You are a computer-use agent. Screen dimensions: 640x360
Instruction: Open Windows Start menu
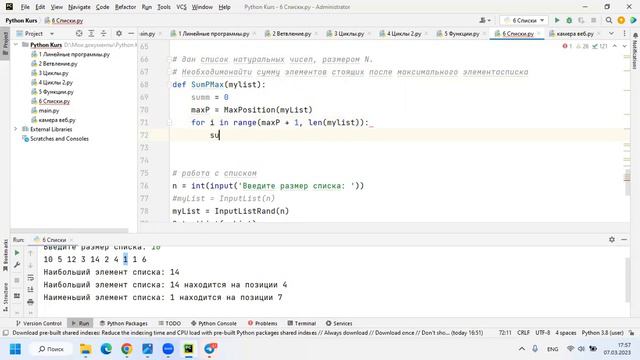pyautogui.click(x=15, y=349)
